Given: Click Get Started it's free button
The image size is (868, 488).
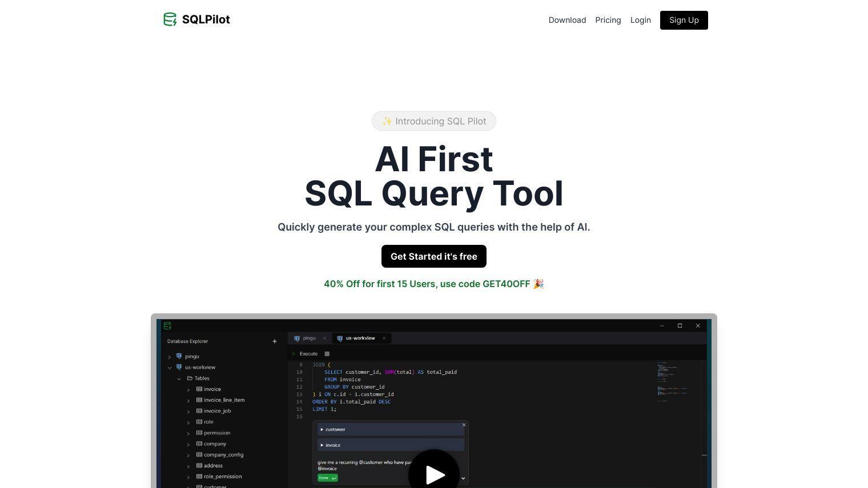Looking at the screenshot, I should click(x=434, y=256).
